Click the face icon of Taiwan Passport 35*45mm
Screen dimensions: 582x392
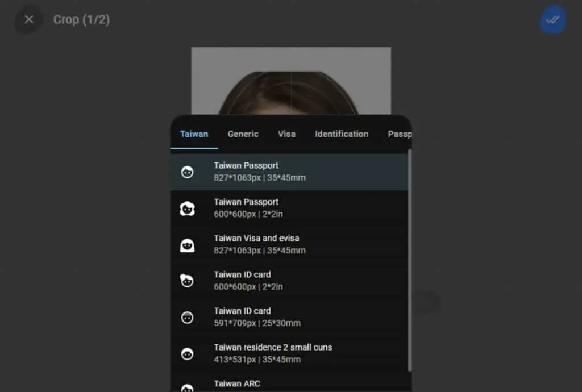pos(187,172)
